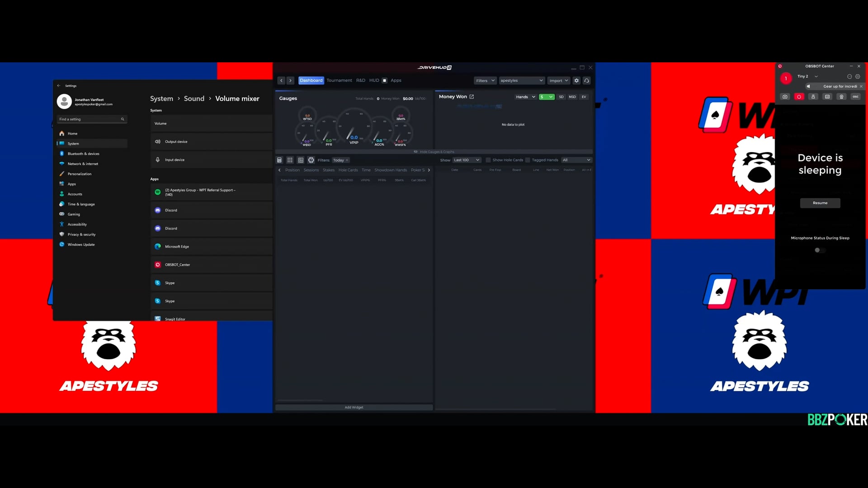Open the apestyles player dropdown
This screenshot has width=868, height=488.
coord(521,80)
